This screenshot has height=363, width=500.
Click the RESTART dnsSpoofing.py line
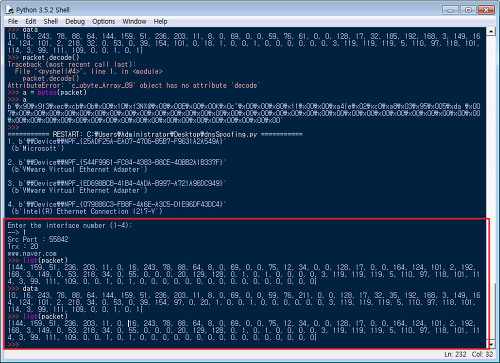pyautogui.click(x=155, y=134)
